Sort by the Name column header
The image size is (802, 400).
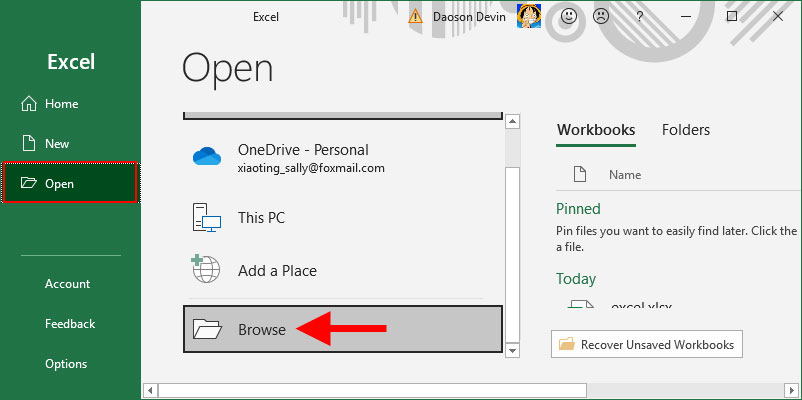point(625,175)
